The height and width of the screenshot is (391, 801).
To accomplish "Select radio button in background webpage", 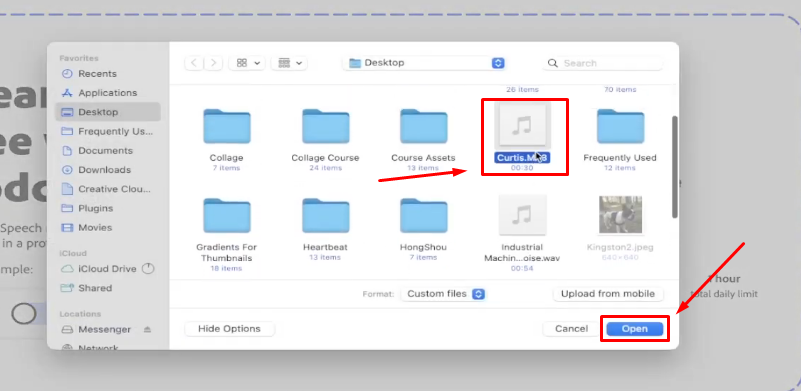I will [x=24, y=314].
